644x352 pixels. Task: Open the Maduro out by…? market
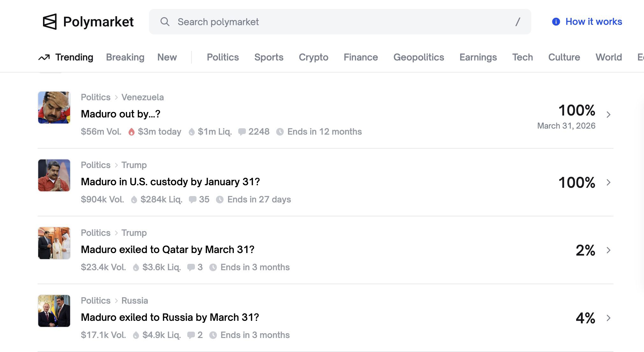[x=120, y=114]
